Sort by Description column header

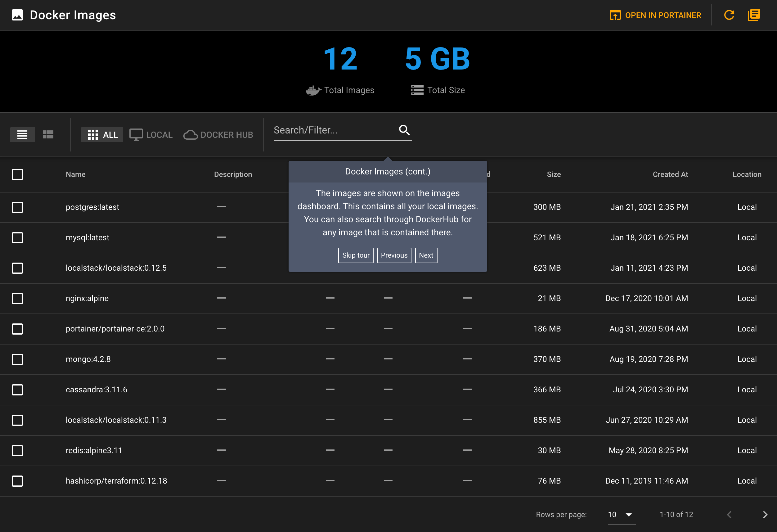click(233, 174)
